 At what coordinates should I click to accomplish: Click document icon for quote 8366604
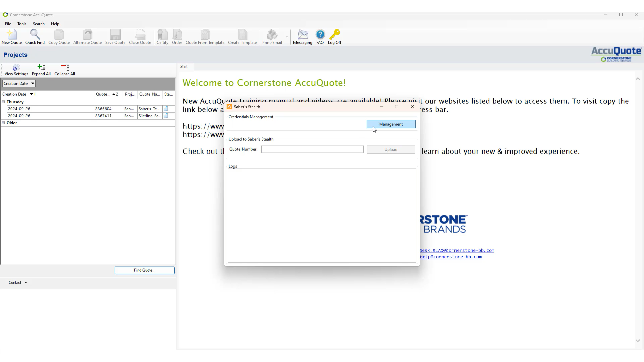point(166,109)
